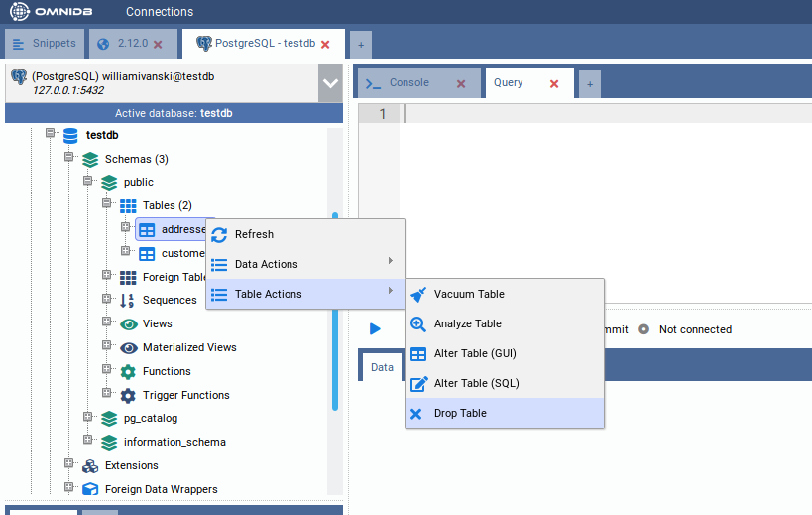Click the testdb database cylinder icon

[x=70, y=136]
